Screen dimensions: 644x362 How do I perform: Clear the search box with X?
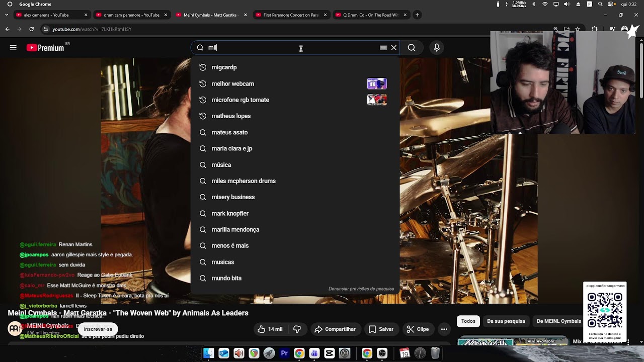[x=394, y=48]
